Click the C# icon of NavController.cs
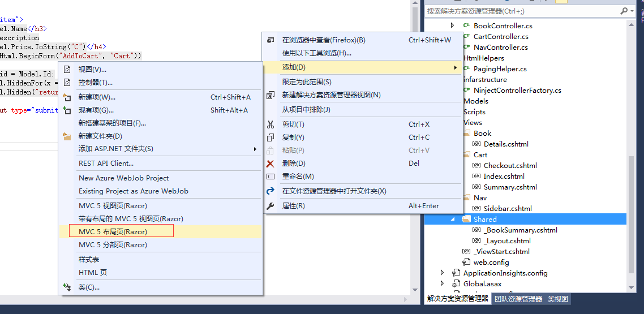Screen dimensions: 644x314 pyautogui.click(x=466, y=47)
